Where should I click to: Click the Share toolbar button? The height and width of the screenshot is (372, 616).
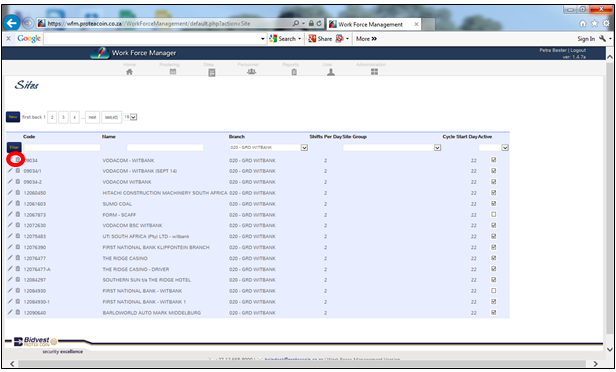pyautogui.click(x=320, y=38)
